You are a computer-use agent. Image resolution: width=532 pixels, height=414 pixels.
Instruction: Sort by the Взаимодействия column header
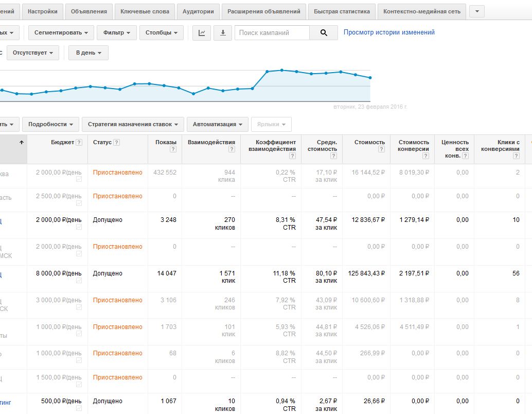[211, 142]
